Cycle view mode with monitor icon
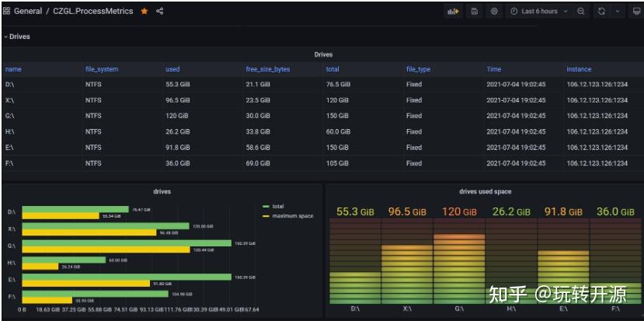This screenshot has height=321, width=644. (x=636, y=12)
